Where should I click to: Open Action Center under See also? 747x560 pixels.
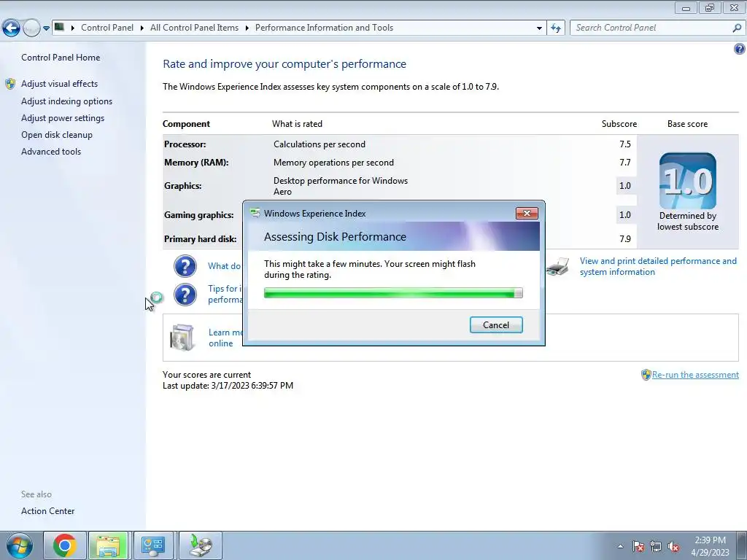tap(47, 510)
